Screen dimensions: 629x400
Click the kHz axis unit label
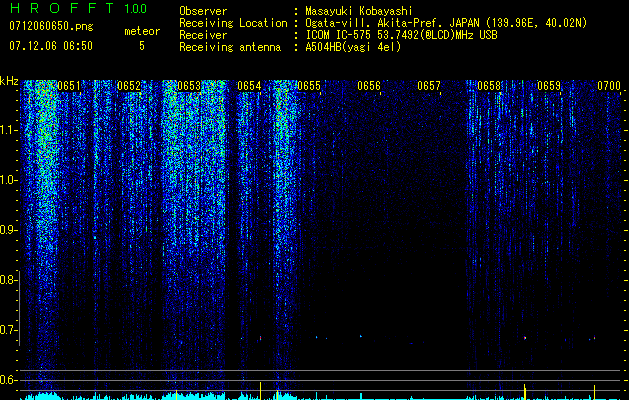click(9, 81)
